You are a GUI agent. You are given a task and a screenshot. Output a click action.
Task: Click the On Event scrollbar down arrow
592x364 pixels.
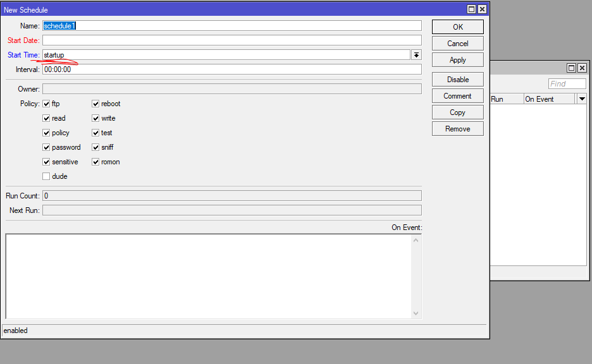pyautogui.click(x=416, y=313)
